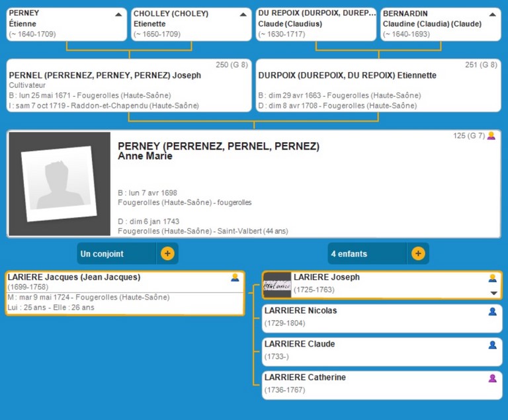Expand ancestors of CHOLLEY Etienette
Screen dimensions: 508x420
[242, 14]
